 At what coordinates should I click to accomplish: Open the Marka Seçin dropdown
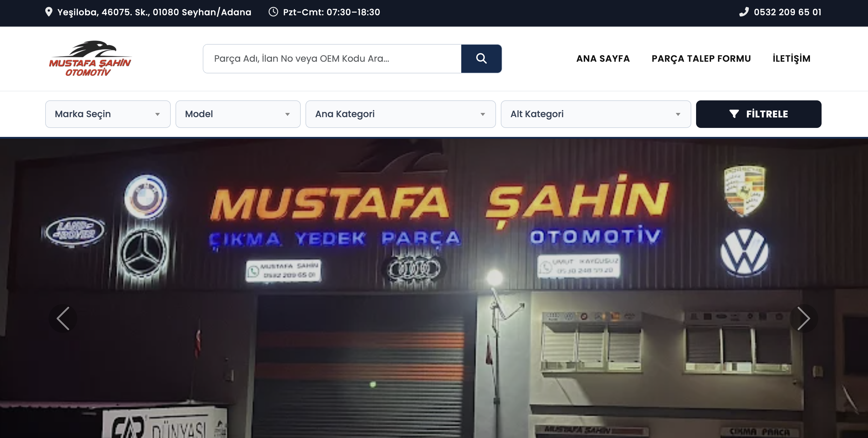coord(108,114)
